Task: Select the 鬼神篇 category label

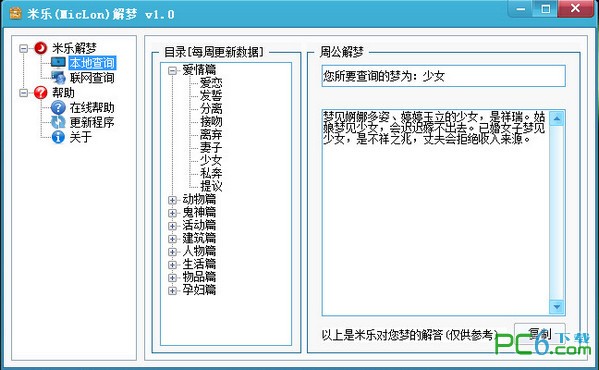Action: click(x=199, y=212)
